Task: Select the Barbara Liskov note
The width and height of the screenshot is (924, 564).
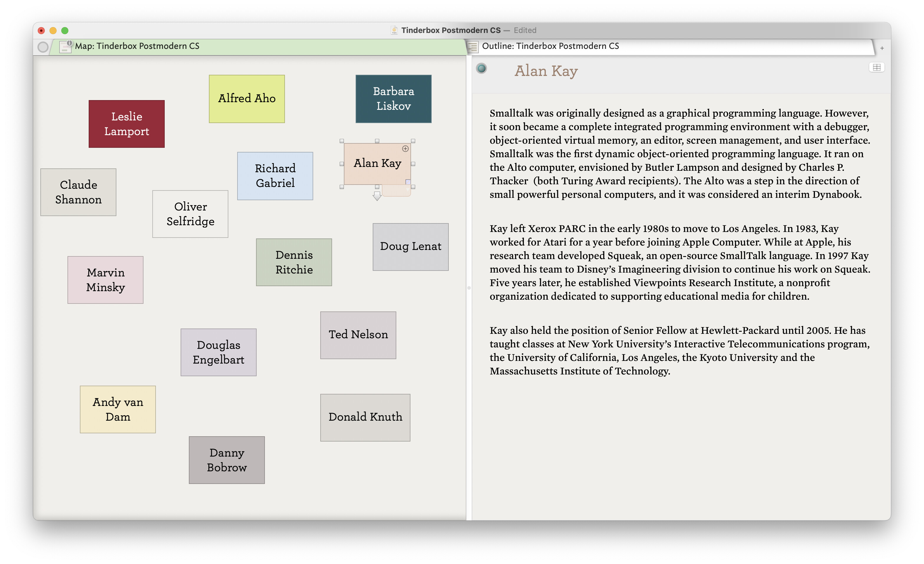Action: [393, 99]
